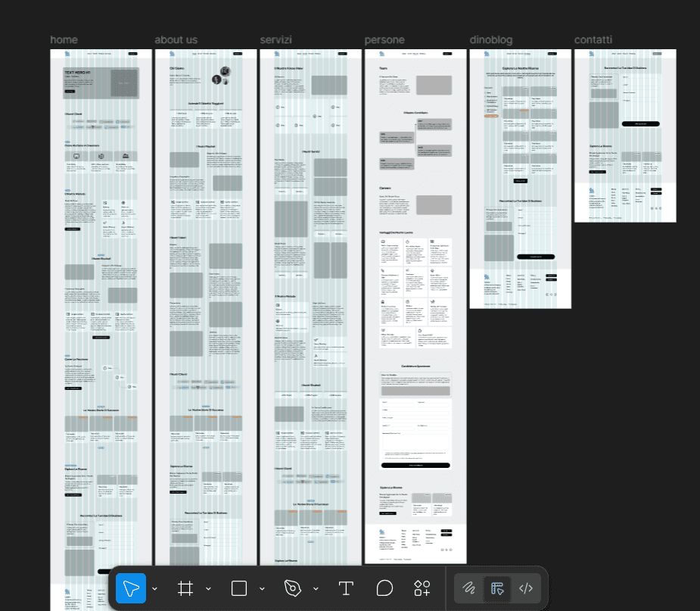Select the Comment tool
The height and width of the screenshot is (611, 700).
click(x=384, y=588)
